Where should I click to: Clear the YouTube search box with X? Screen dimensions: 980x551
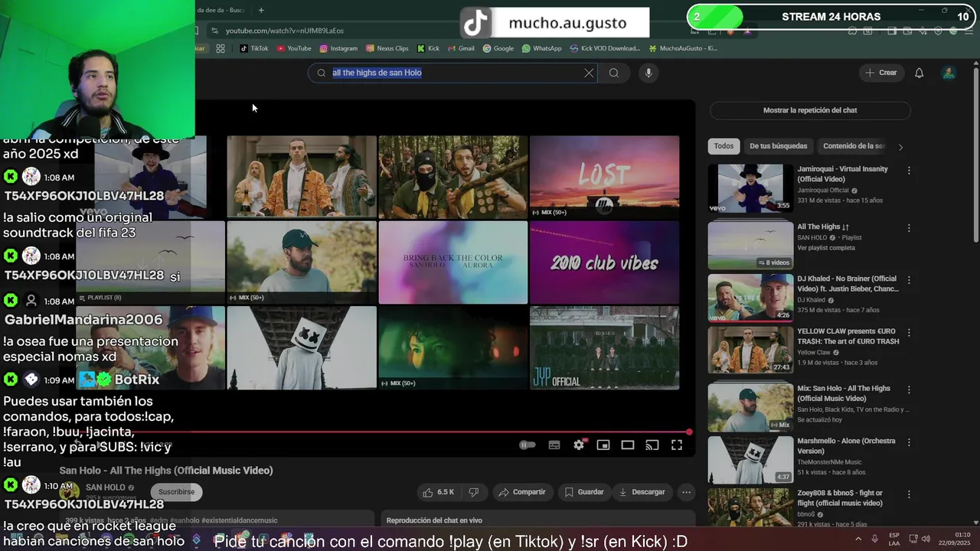[589, 73]
